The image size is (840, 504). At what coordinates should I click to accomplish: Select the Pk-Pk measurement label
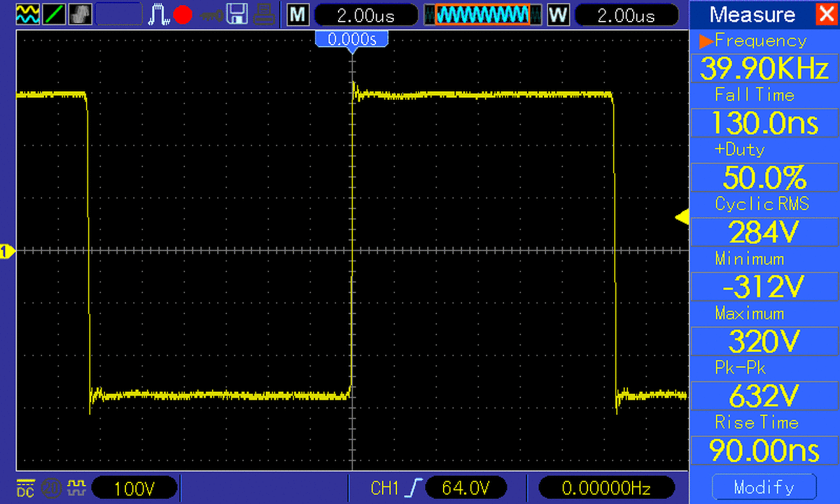point(740,367)
